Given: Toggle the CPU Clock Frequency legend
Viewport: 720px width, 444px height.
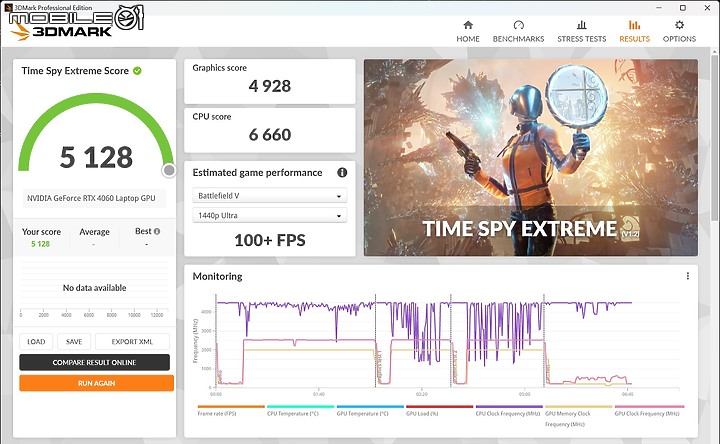Looking at the screenshot, I should point(509,410).
